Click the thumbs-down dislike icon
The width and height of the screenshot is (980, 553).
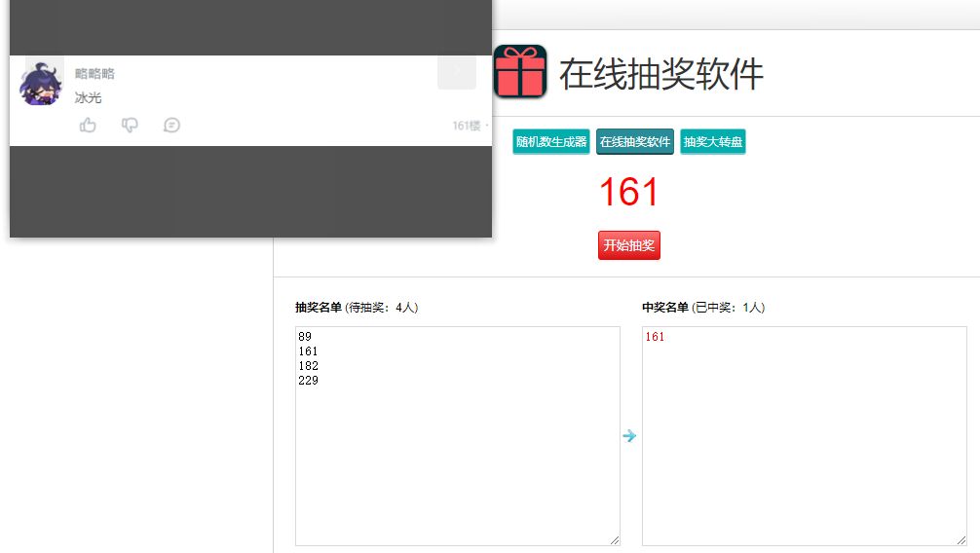[130, 125]
